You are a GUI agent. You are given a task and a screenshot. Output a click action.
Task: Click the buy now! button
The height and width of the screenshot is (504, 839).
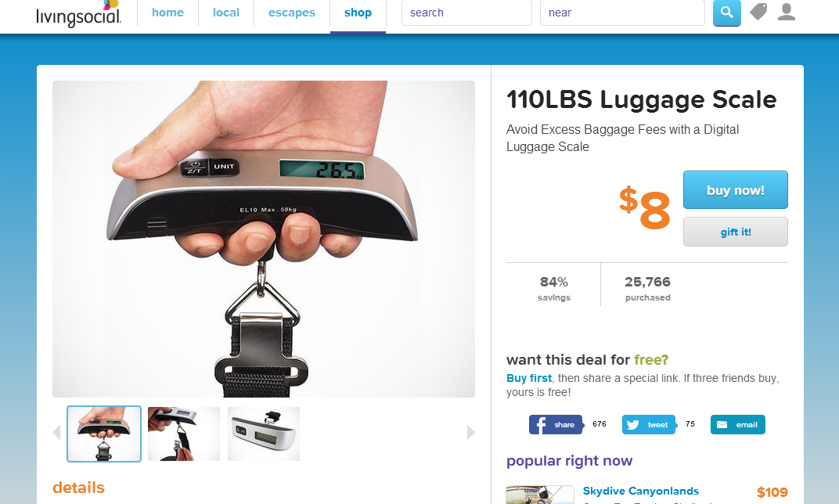[x=735, y=190]
